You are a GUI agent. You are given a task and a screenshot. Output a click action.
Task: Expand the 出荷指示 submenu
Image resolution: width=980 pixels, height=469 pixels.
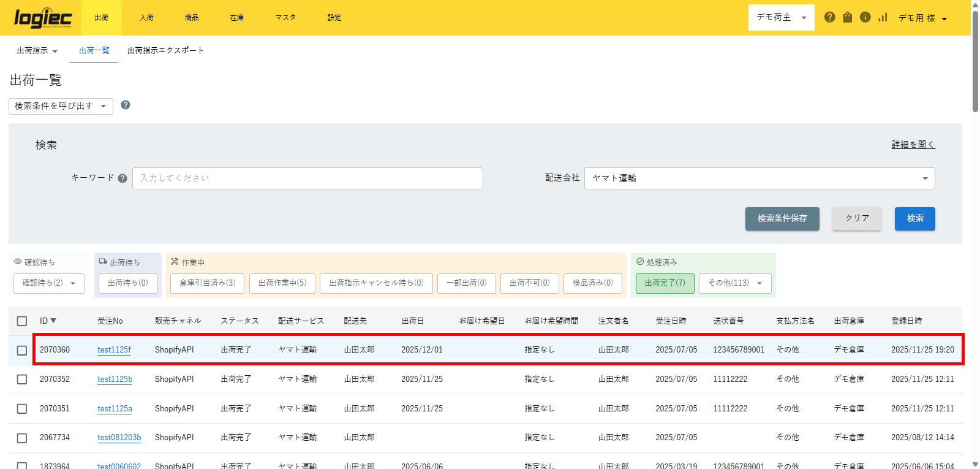37,51
